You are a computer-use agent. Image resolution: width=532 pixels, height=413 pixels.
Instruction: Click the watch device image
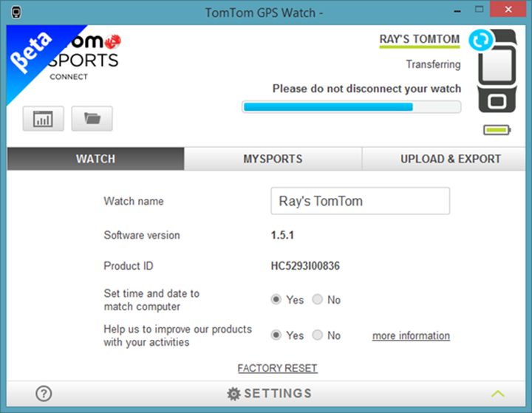pos(497,71)
